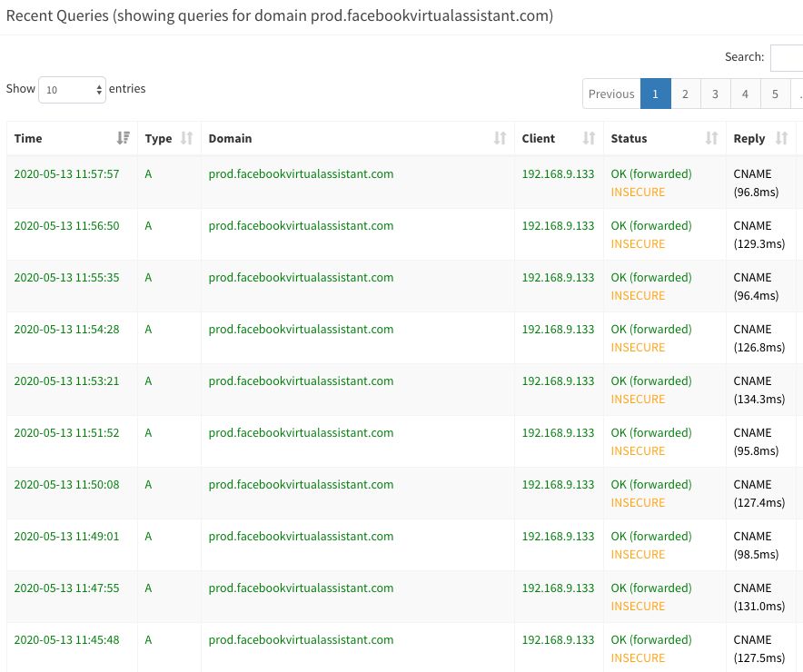Click the Domain column sort arrows
The image size is (803, 672).
click(500, 139)
